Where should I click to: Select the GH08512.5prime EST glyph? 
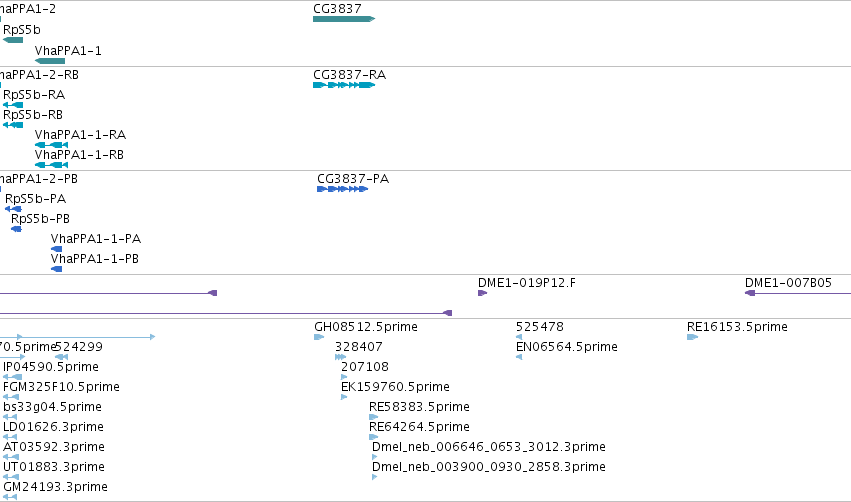pos(319,337)
